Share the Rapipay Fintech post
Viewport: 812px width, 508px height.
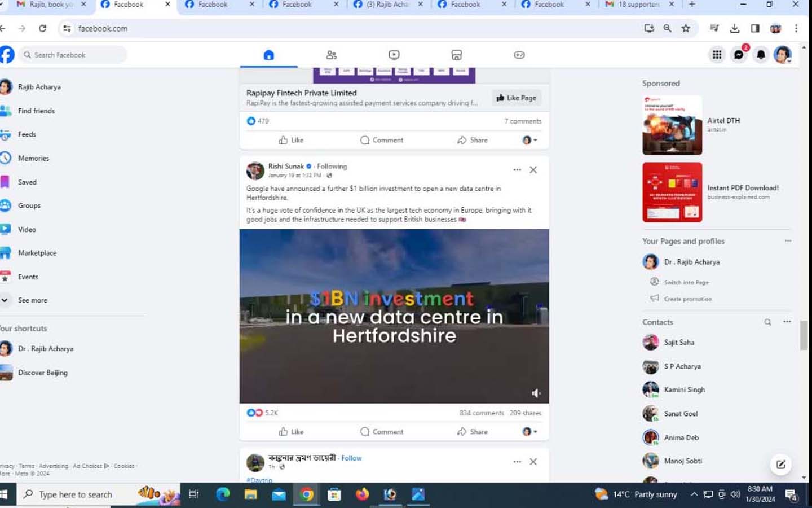pyautogui.click(x=473, y=140)
